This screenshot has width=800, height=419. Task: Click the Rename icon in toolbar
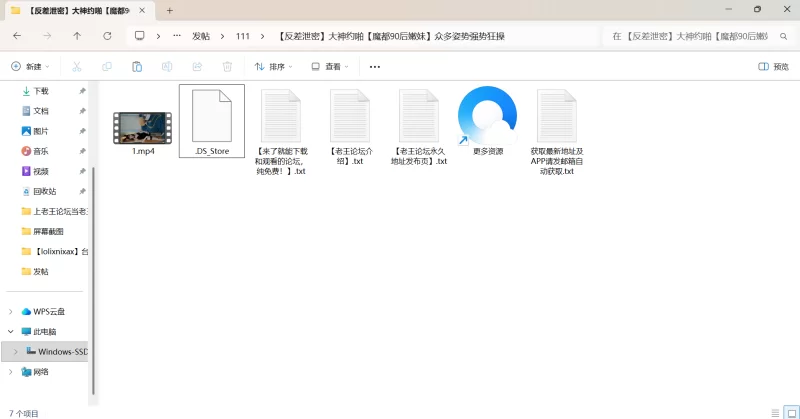(x=167, y=67)
